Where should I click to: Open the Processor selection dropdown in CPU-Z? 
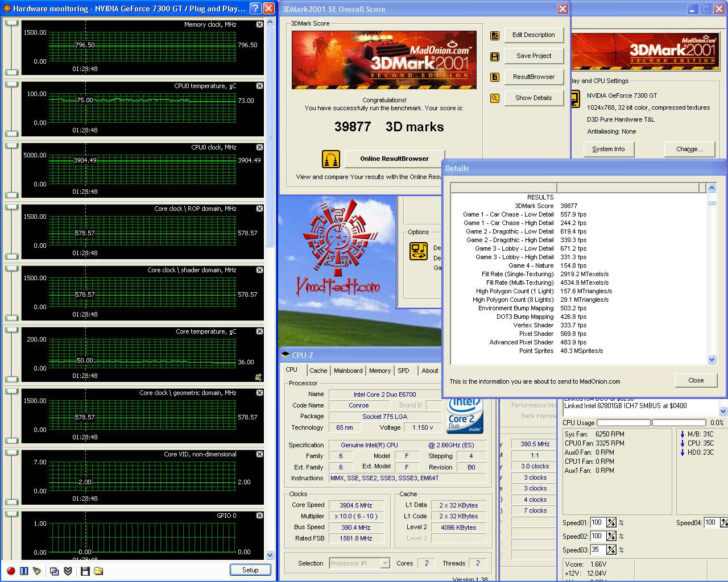(x=385, y=563)
